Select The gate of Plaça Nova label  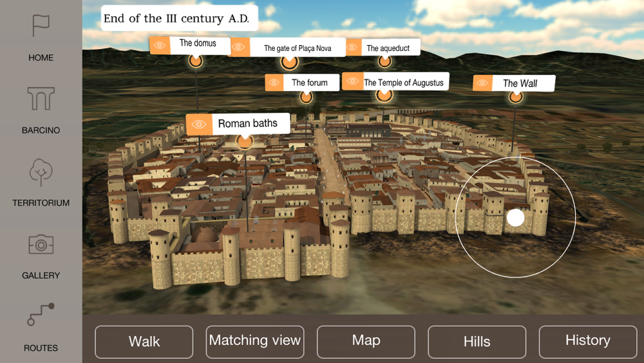tap(298, 48)
